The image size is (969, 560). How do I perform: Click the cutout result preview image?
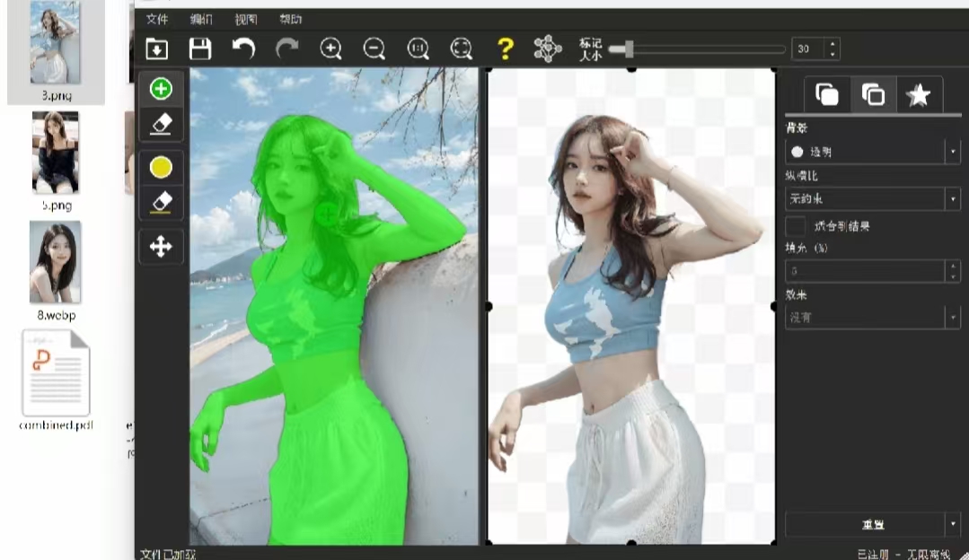[x=631, y=306]
